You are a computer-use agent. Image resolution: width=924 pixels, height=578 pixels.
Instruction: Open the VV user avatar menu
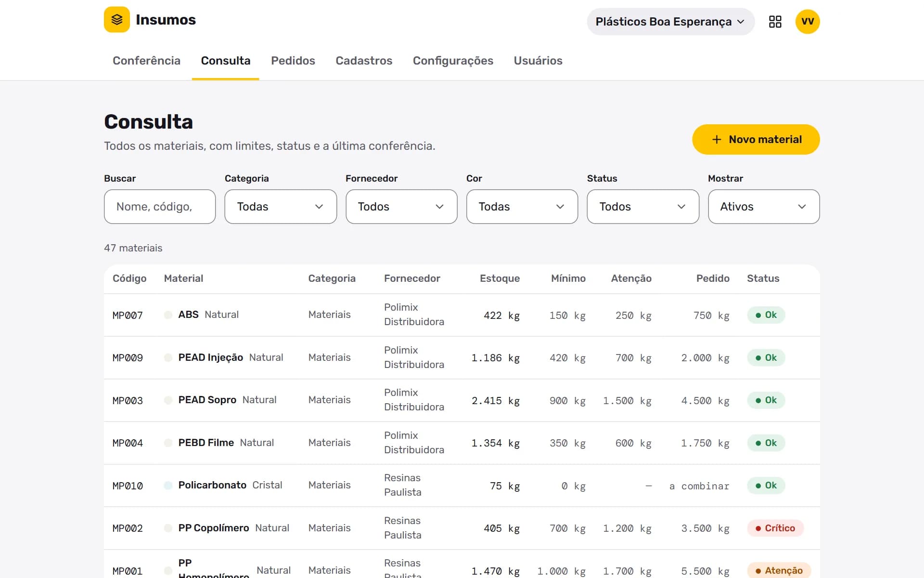click(808, 22)
